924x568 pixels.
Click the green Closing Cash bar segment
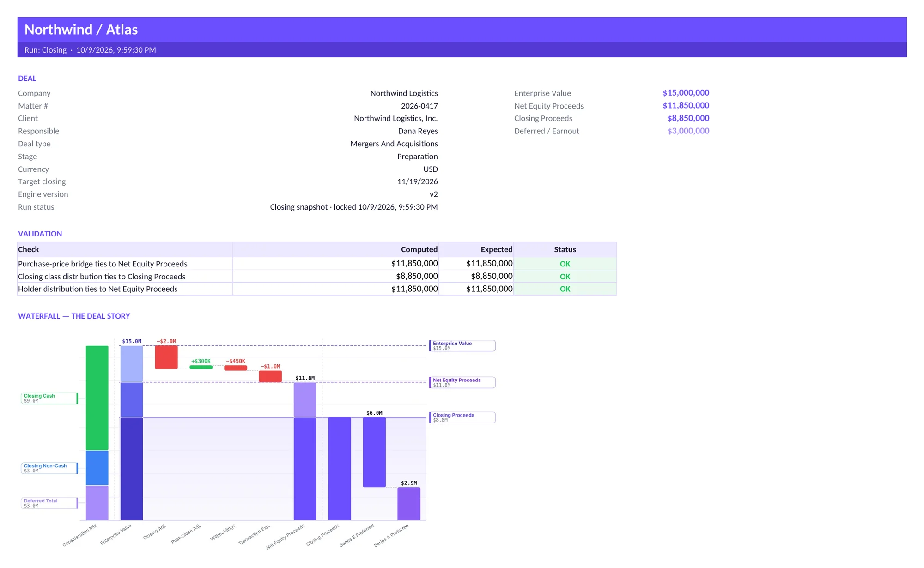click(x=97, y=398)
